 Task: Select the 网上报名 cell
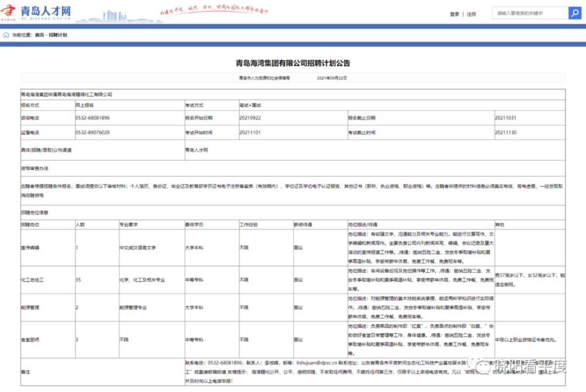tap(130, 105)
